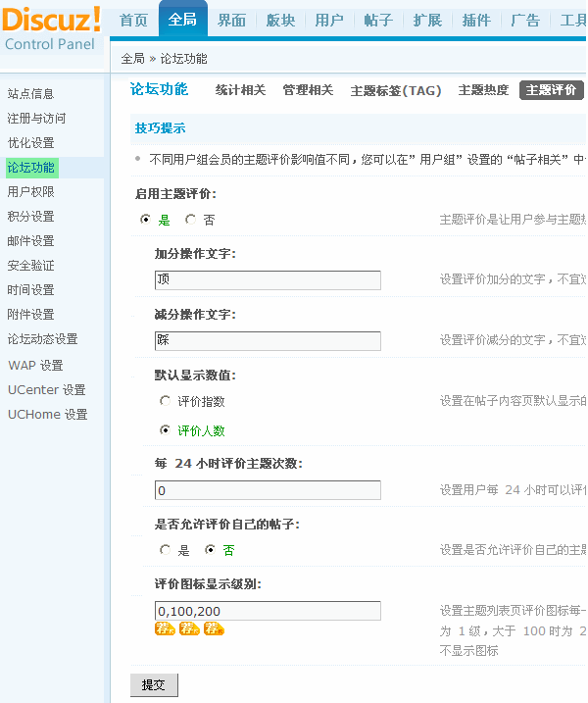The width and height of the screenshot is (588, 703).
Task: Click the Discuz! logo
Action: tap(51, 20)
